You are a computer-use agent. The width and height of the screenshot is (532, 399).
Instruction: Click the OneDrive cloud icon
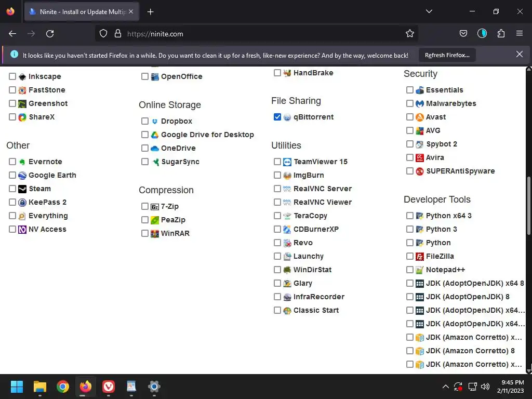(155, 148)
